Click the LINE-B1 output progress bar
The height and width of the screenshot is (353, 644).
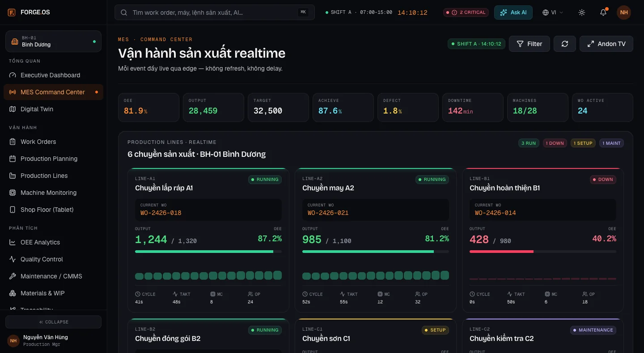543,252
